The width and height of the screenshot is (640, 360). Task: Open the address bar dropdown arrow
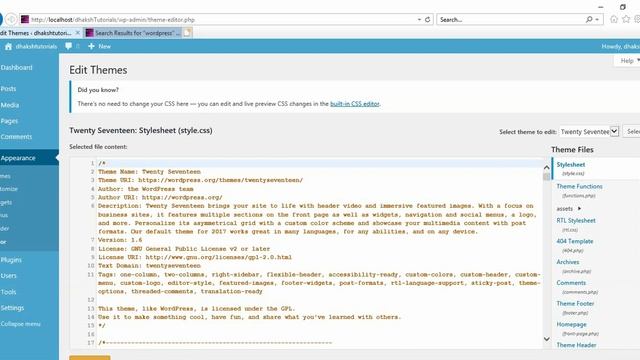[x=419, y=20]
